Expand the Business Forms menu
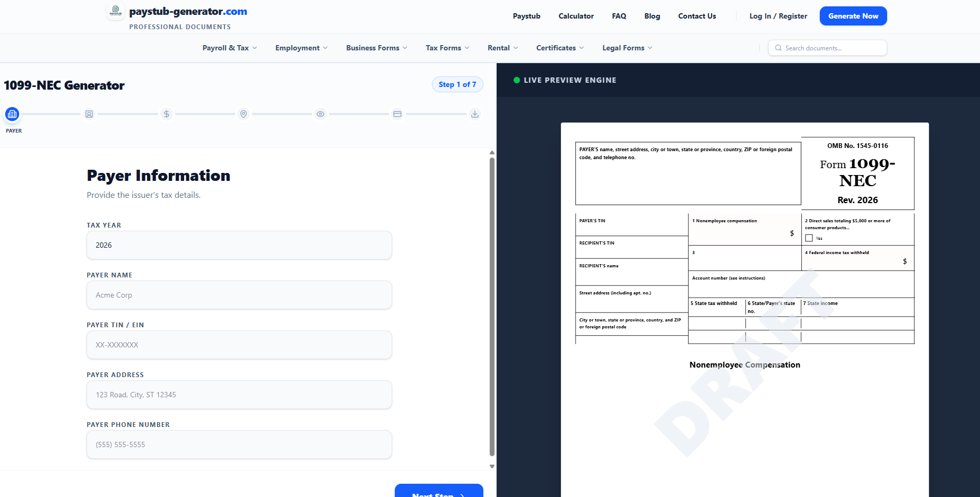The image size is (980, 497). pyautogui.click(x=377, y=48)
